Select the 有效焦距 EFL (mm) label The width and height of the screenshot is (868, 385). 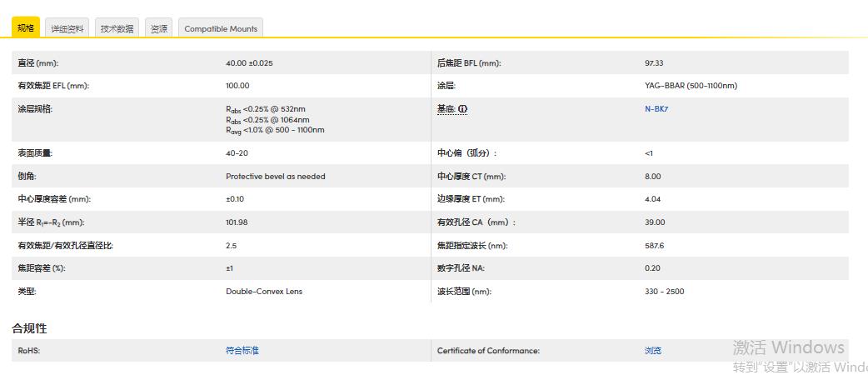53,86
